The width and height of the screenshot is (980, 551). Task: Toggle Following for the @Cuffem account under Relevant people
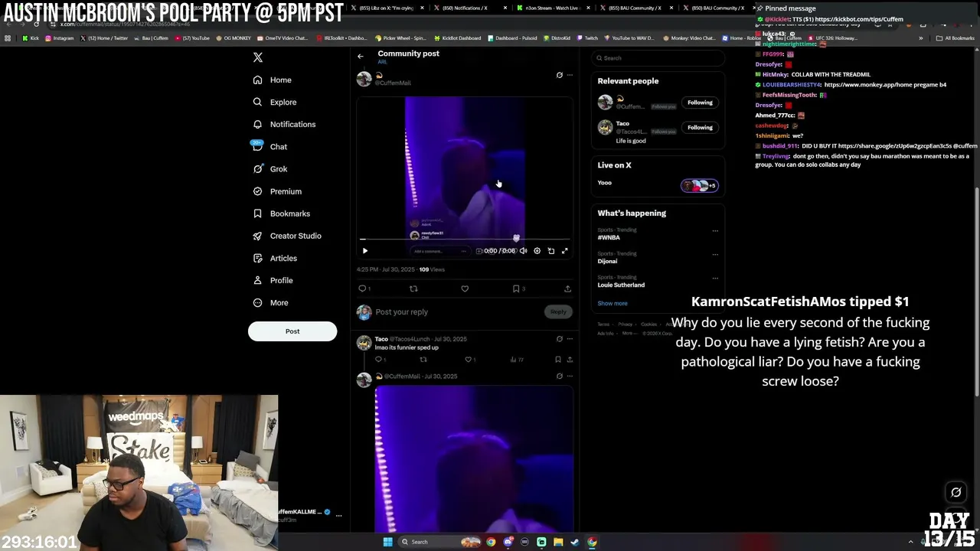tap(700, 103)
